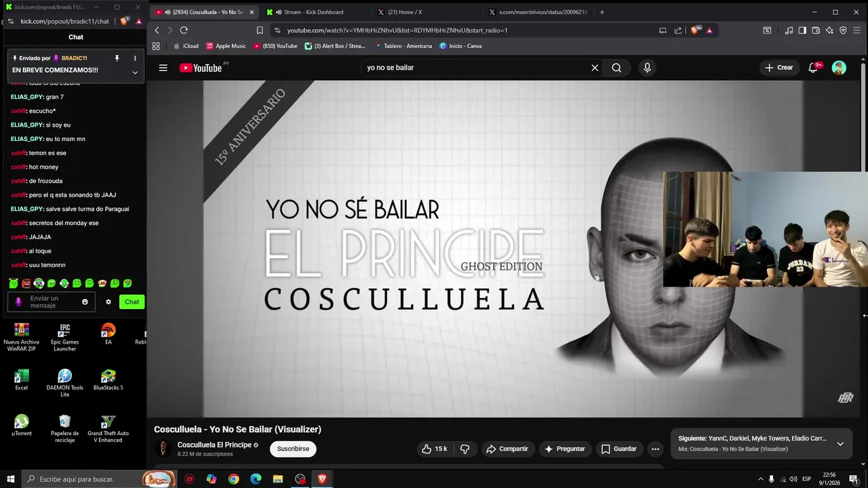Image resolution: width=868 pixels, height=488 pixels.
Task: Subscribe with the Suscribirse button
Action: click(293, 449)
